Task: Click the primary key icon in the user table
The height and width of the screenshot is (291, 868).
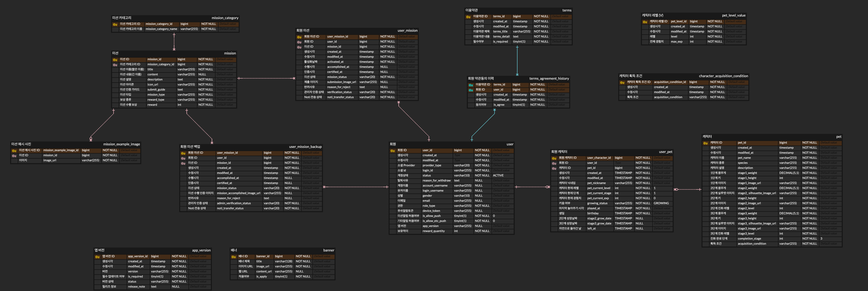Action: pos(393,151)
